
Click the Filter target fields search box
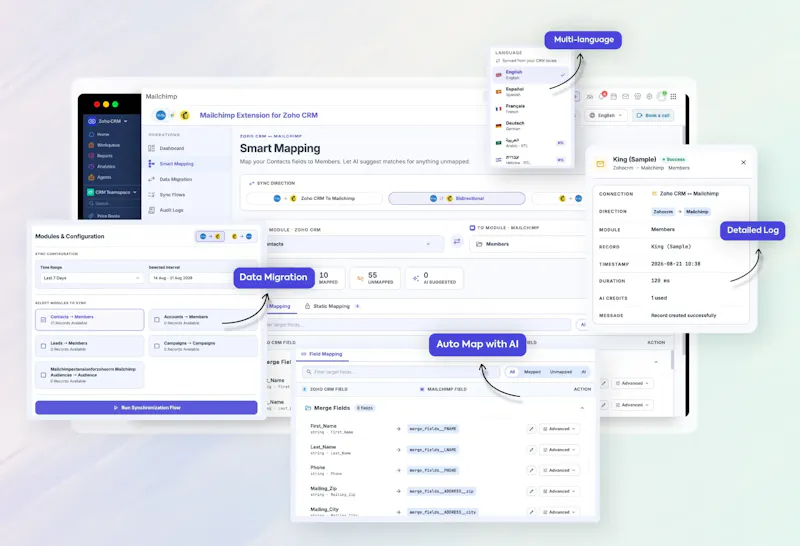[x=400, y=372]
